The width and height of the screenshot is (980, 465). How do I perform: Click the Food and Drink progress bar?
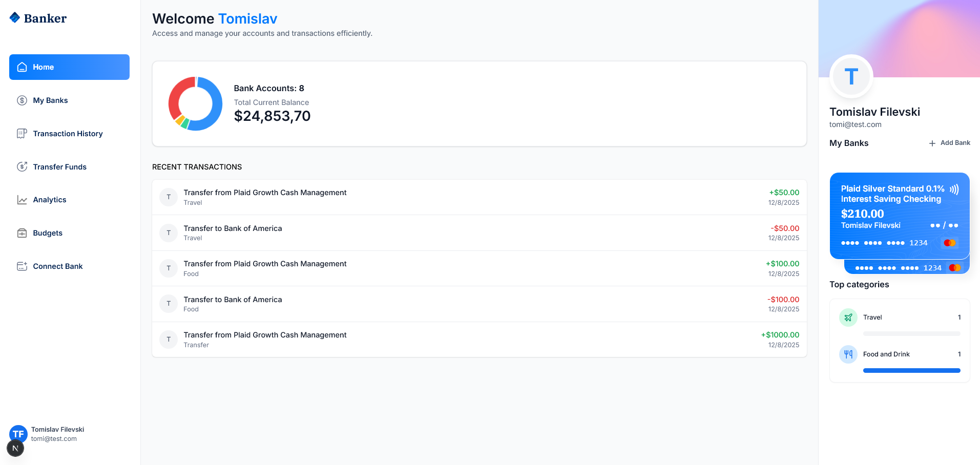pyautogui.click(x=911, y=370)
